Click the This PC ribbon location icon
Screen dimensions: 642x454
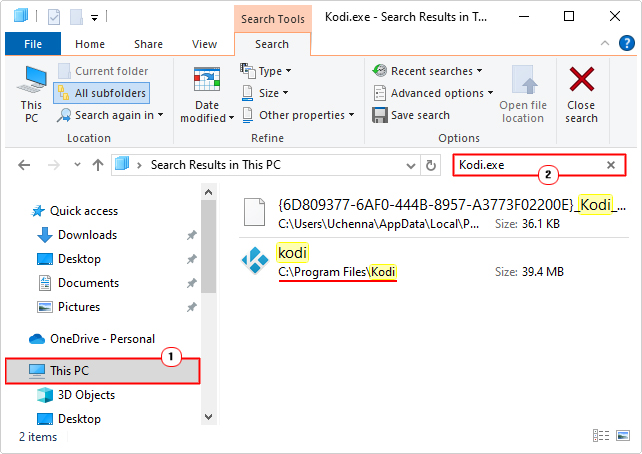[32, 94]
